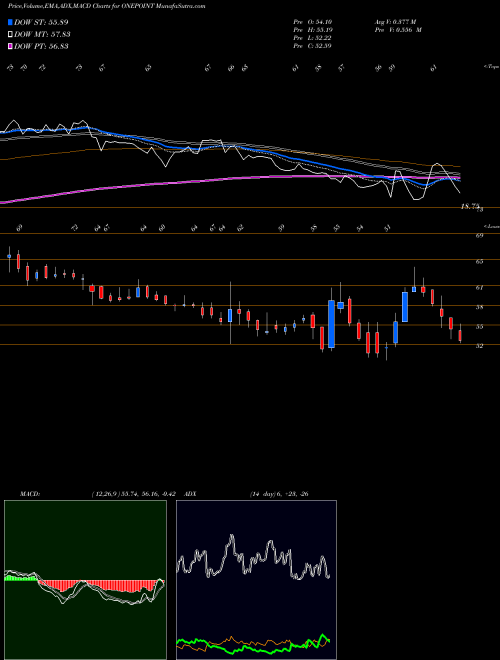500x660 pixels.
Task: Click the Pre V previous volume value
Action: [x=398, y=29]
